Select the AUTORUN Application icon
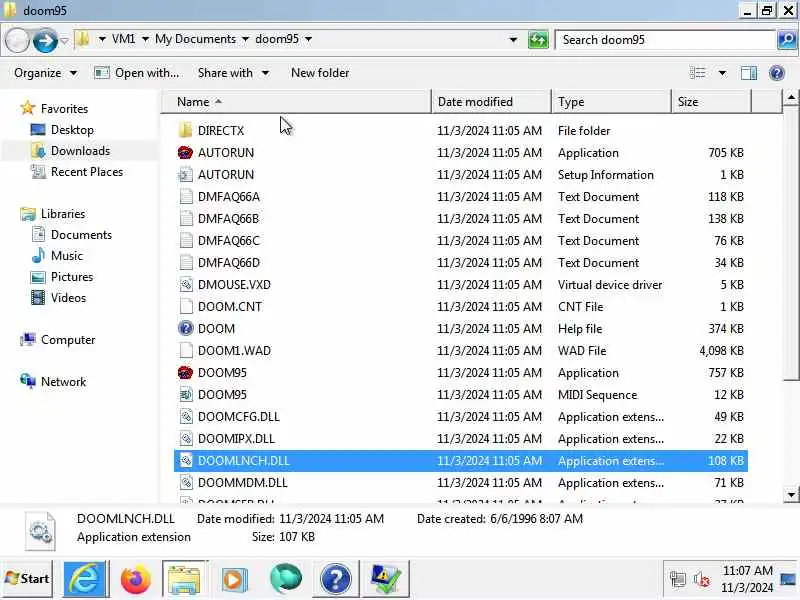 tap(185, 153)
